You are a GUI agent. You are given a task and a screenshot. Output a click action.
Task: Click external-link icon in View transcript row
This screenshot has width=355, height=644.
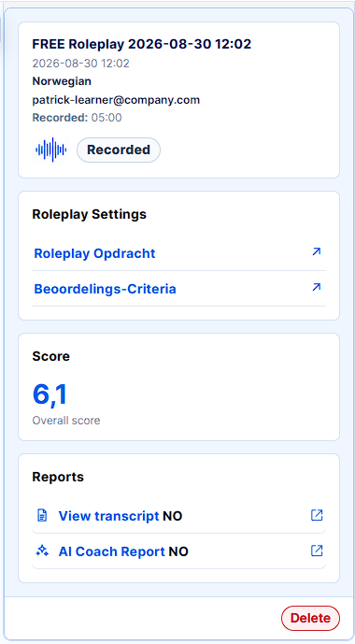[x=317, y=515]
